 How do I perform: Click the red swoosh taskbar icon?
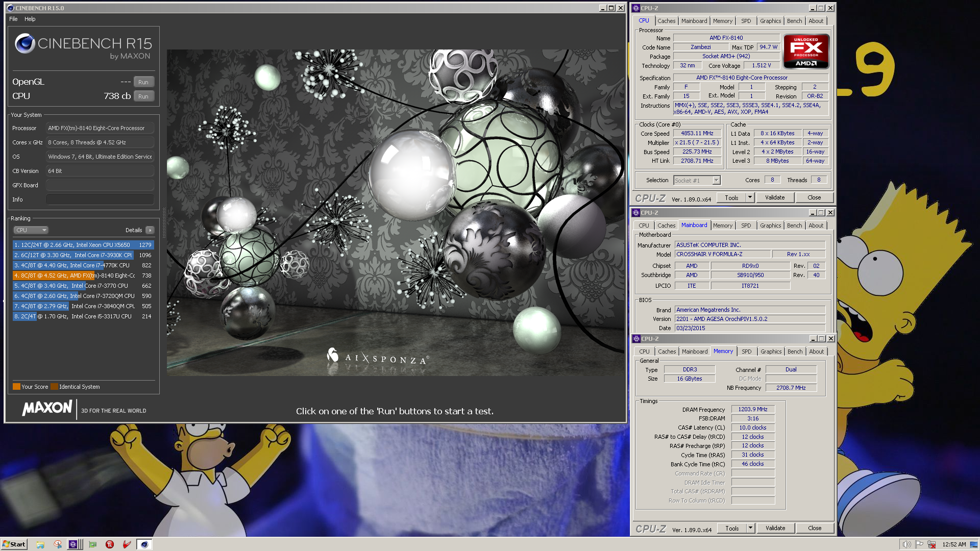127,544
